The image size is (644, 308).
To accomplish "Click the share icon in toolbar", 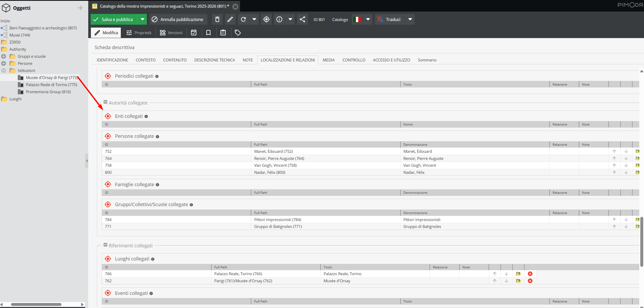I will (x=302, y=19).
